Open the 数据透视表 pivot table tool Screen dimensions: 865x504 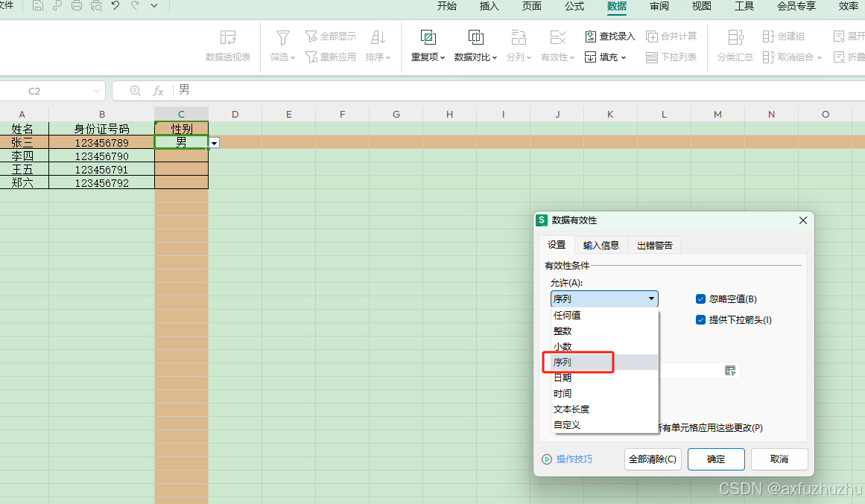click(228, 45)
